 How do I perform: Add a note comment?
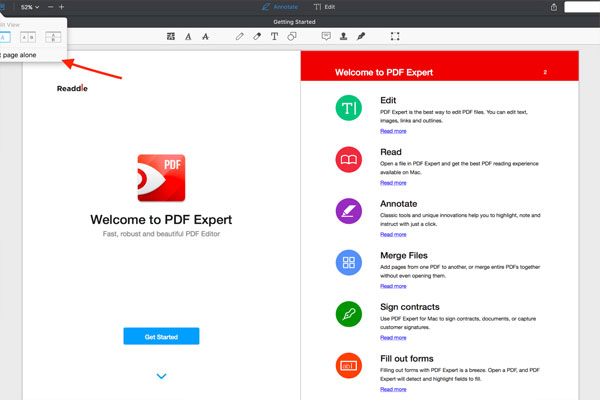326,36
